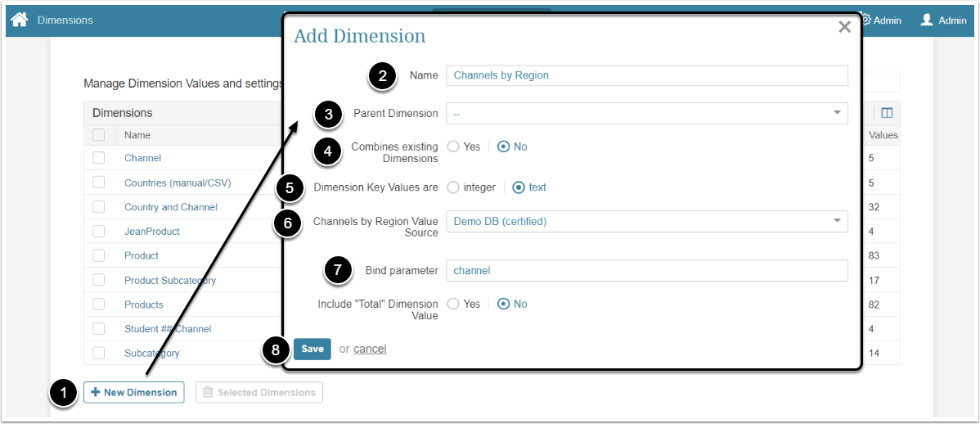Open the Admin user profile menu

tap(944, 20)
